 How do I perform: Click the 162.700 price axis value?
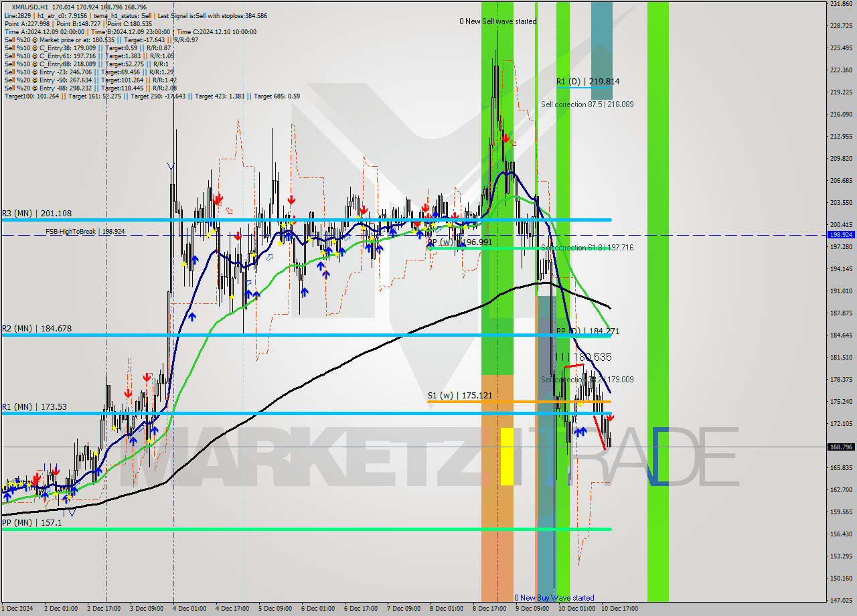click(x=841, y=490)
